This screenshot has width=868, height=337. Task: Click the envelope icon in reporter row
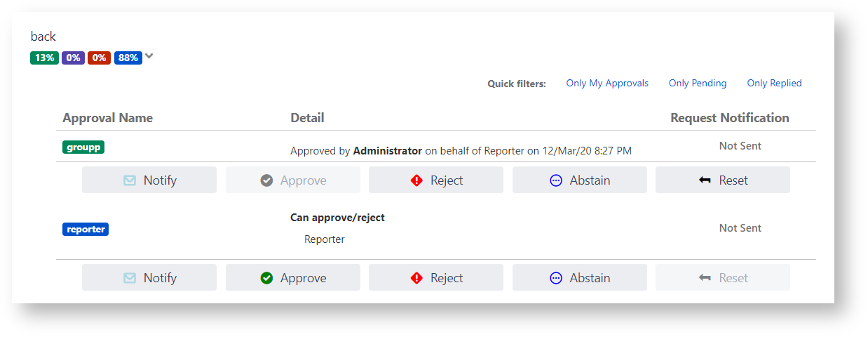(x=130, y=278)
